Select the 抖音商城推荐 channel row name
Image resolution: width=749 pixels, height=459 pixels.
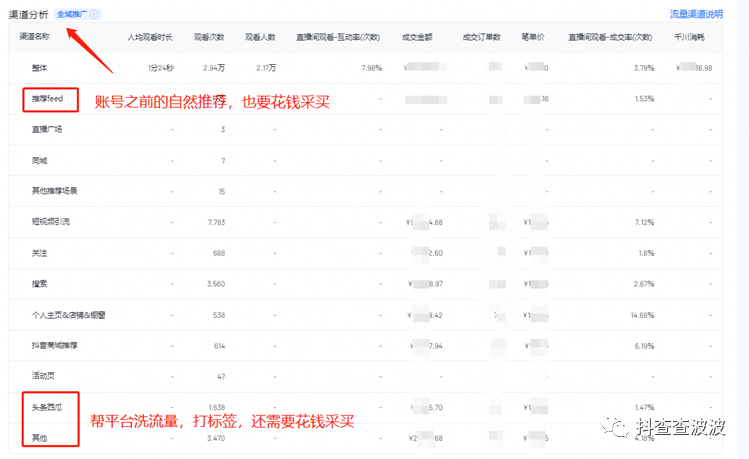54,345
